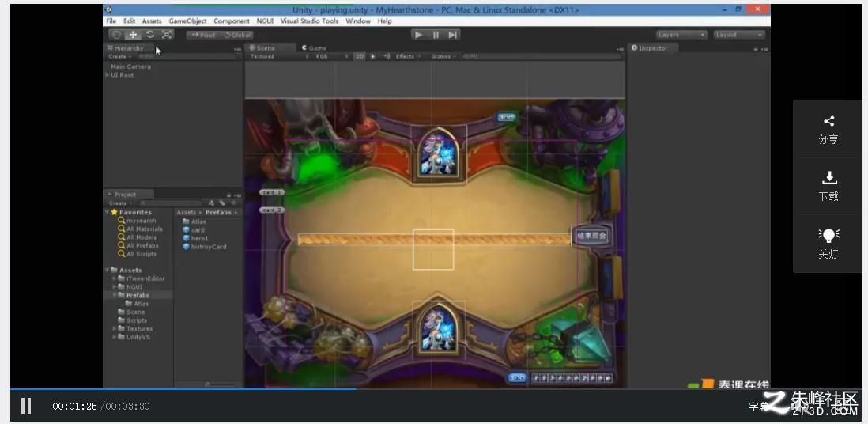
Task: Open the Hierarchy Create dropdown
Action: pos(119,56)
